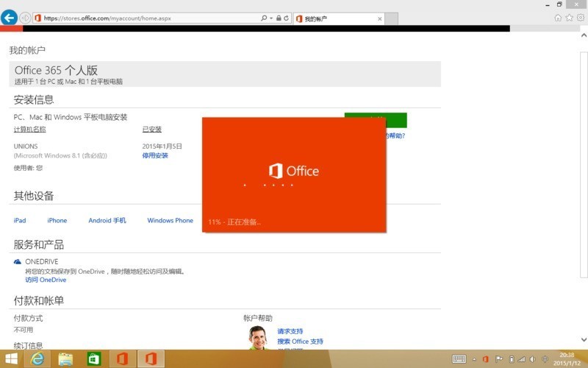Viewport: 588px width, 368px height.
Task: Open the volume speaker tray icon
Action: tap(532, 359)
